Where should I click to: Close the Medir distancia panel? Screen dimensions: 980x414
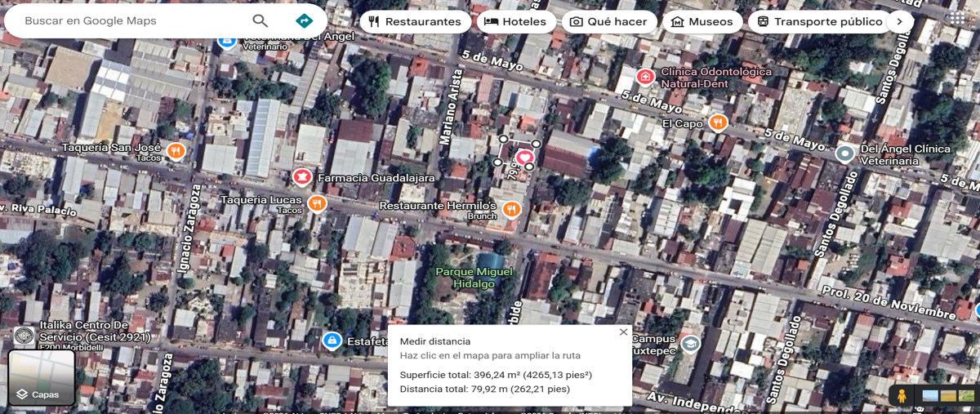pyautogui.click(x=623, y=332)
